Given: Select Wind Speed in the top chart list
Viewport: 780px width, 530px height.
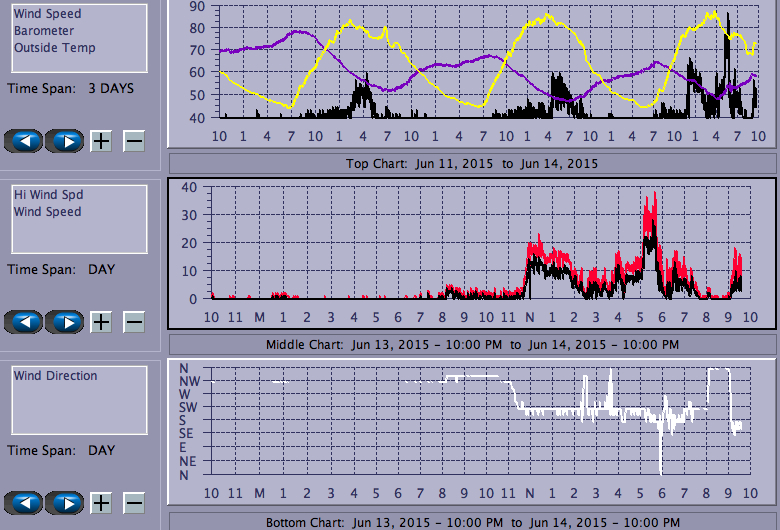Looking at the screenshot, I should (x=48, y=15).
